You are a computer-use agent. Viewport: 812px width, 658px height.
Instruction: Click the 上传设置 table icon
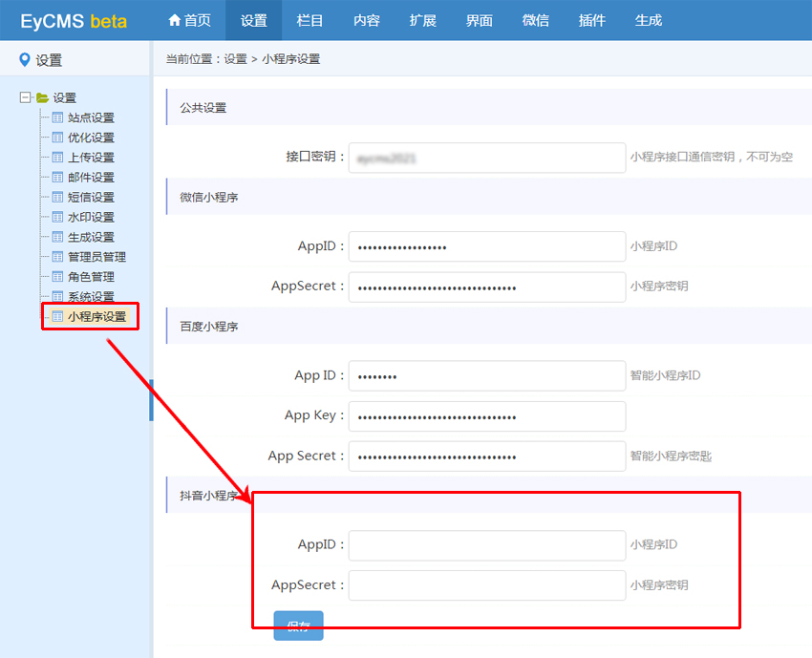(57, 158)
